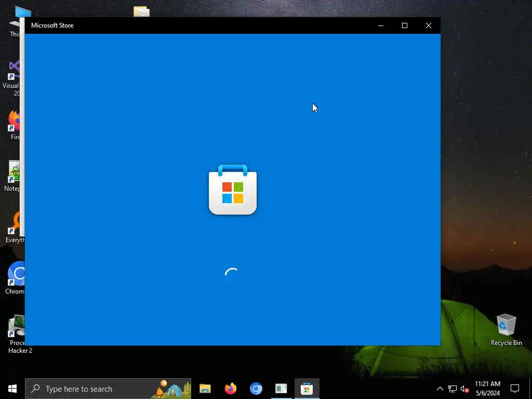Select the Visual Studio desktop shortcut

(x=12, y=78)
